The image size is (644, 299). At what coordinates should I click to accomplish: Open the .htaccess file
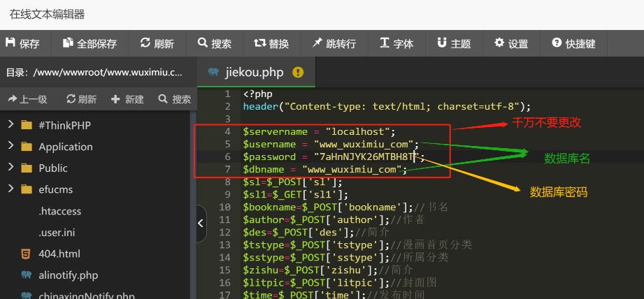coord(59,211)
